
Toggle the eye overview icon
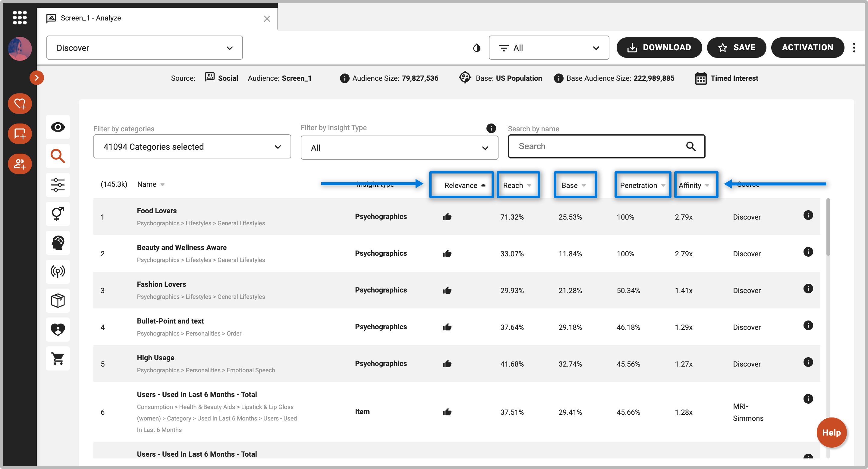pos(58,127)
